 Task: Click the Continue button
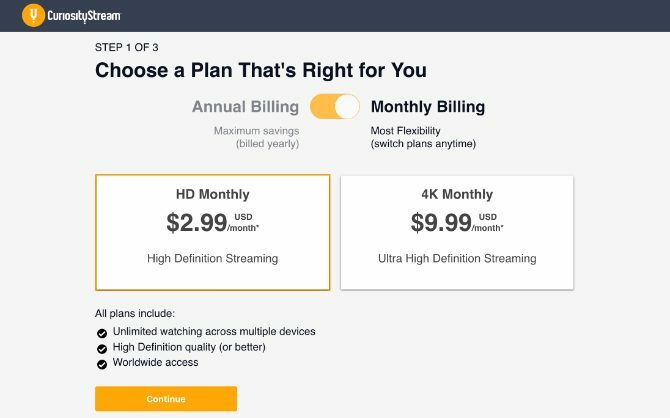[166, 399]
